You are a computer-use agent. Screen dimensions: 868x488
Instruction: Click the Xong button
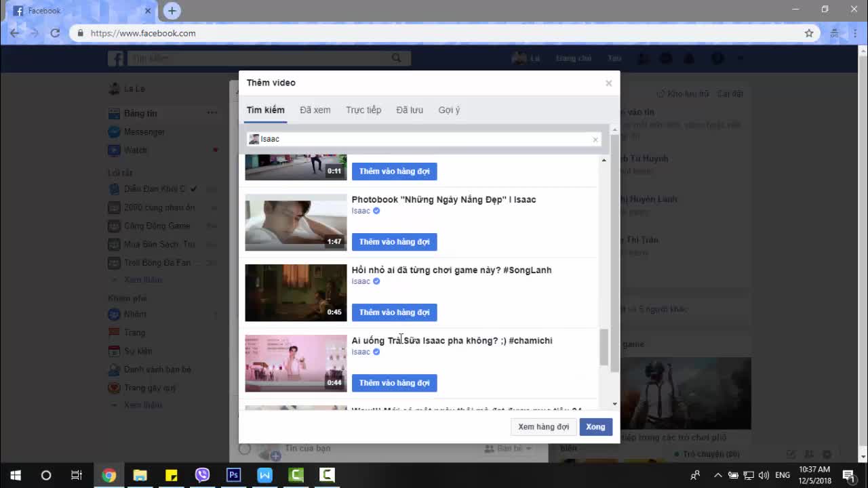[595, 426]
